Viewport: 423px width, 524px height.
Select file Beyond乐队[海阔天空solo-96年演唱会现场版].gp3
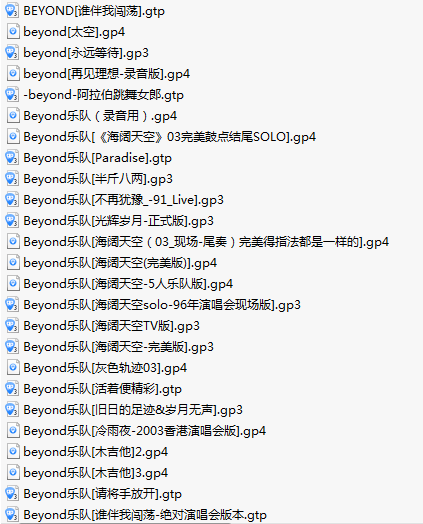(x=162, y=305)
